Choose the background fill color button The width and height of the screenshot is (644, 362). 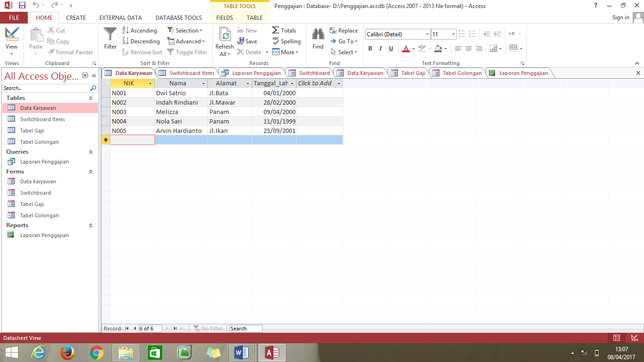point(438,49)
